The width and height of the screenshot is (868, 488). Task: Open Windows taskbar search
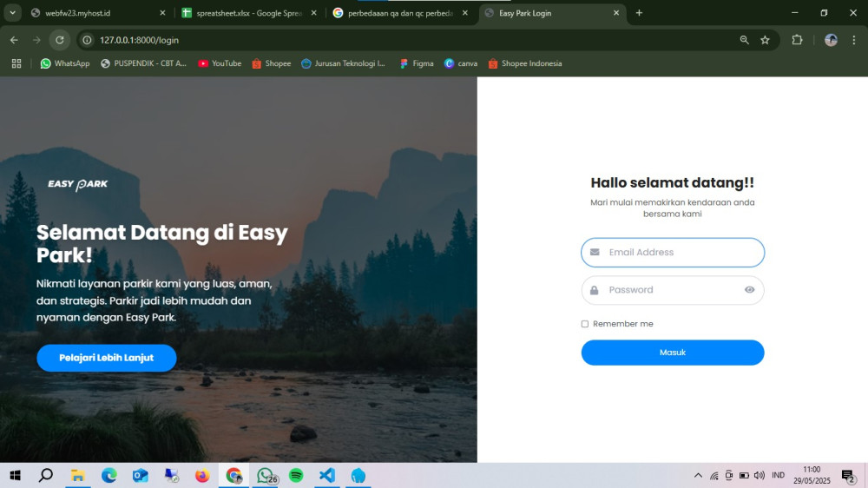pos(46,475)
